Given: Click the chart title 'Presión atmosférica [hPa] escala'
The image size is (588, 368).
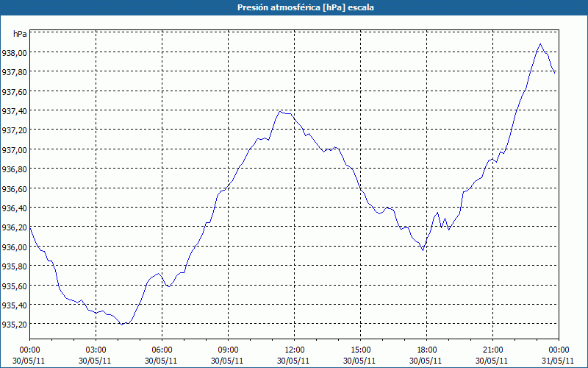Looking at the screenshot, I should [x=305, y=7].
